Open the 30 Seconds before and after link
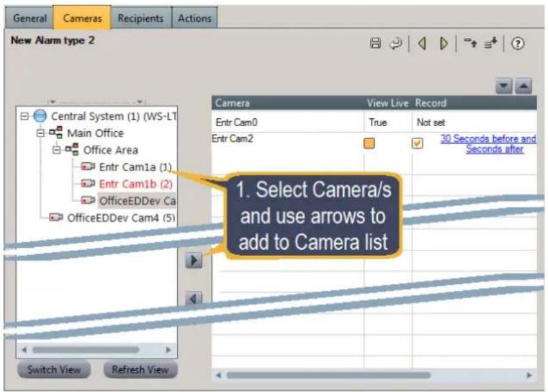 (x=488, y=144)
